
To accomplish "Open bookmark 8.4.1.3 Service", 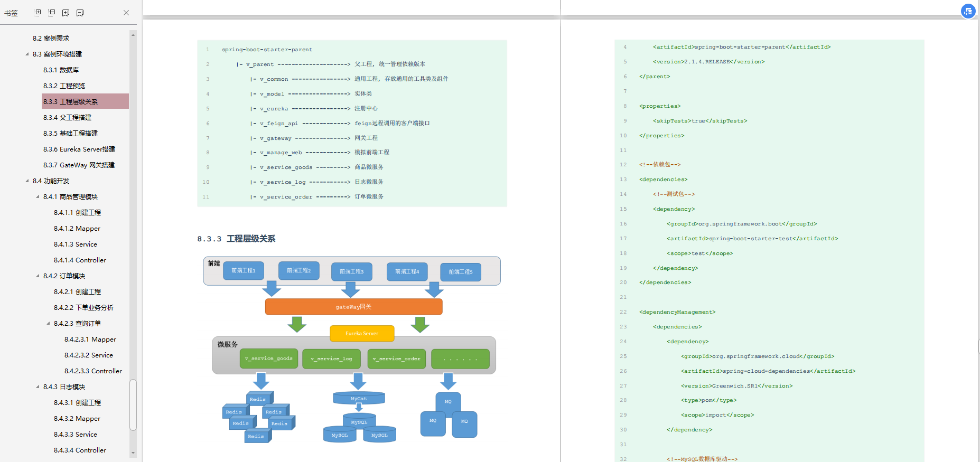I will pyautogui.click(x=76, y=244).
